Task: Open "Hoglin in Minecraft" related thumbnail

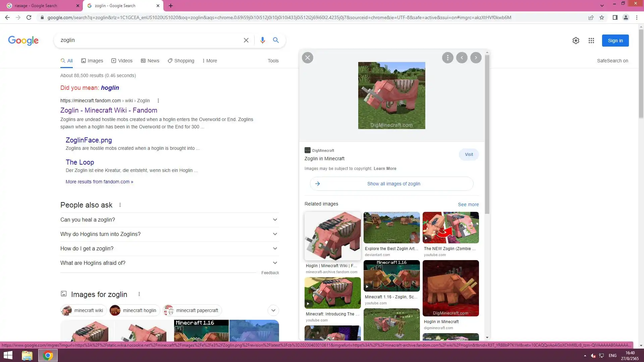Action: (450, 288)
